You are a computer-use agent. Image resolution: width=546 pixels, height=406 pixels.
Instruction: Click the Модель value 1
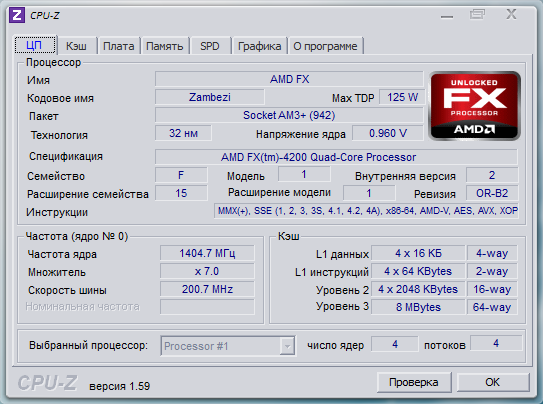coord(304,174)
